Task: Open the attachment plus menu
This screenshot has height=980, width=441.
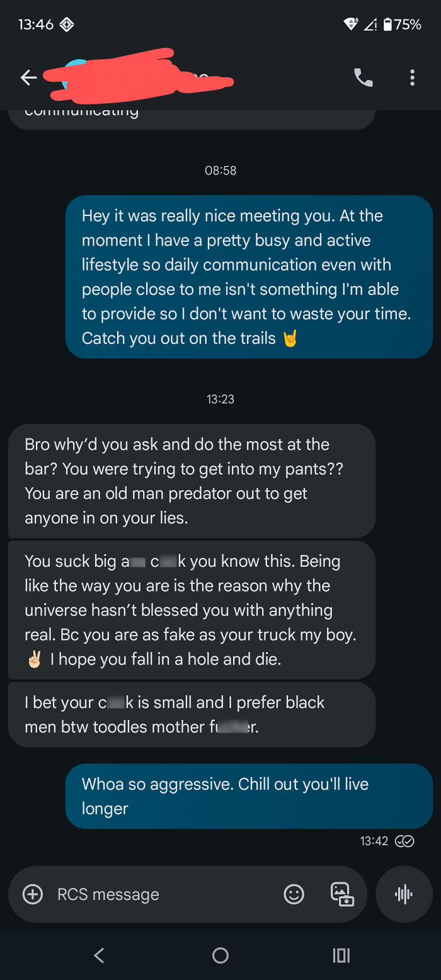Action: [31, 894]
